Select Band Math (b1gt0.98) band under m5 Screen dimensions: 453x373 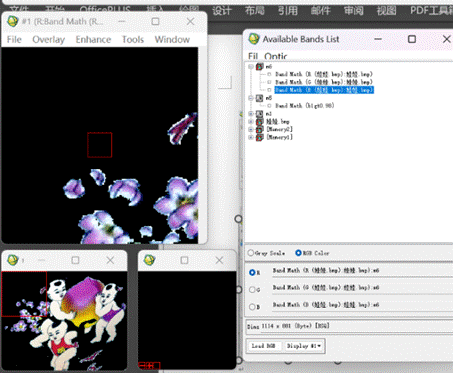pos(305,106)
